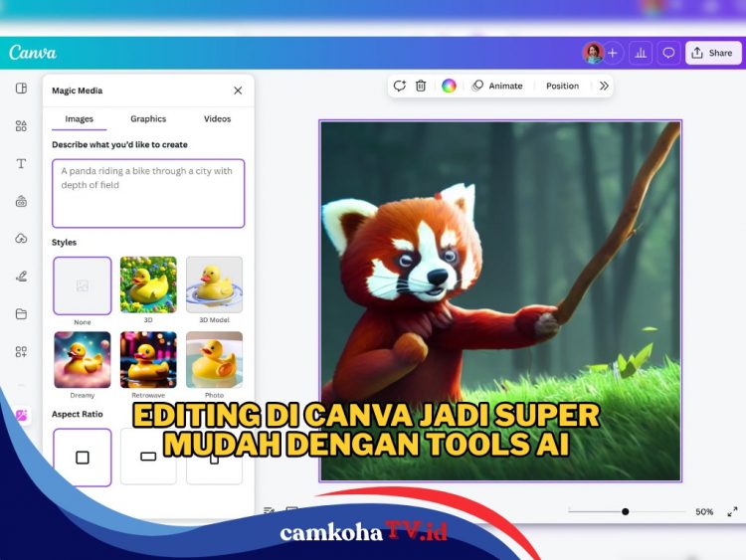
Task: Switch to the Graphics tab
Action: [148, 119]
